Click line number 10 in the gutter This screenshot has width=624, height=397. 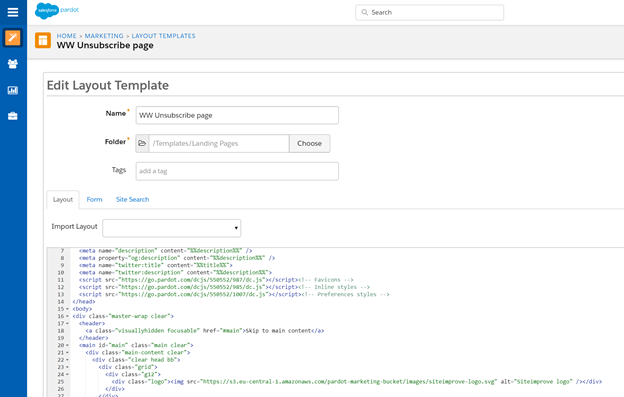pyautogui.click(x=60, y=273)
